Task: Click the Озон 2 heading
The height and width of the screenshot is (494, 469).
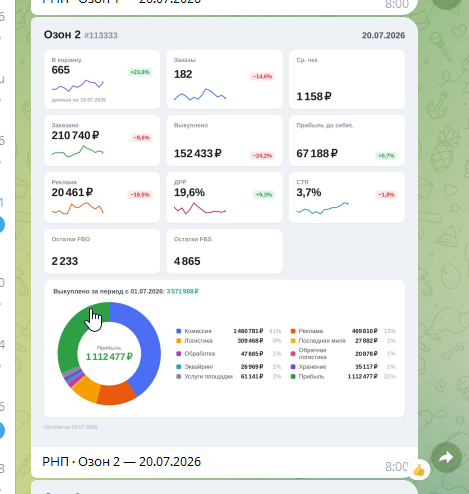Action: click(62, 35)
